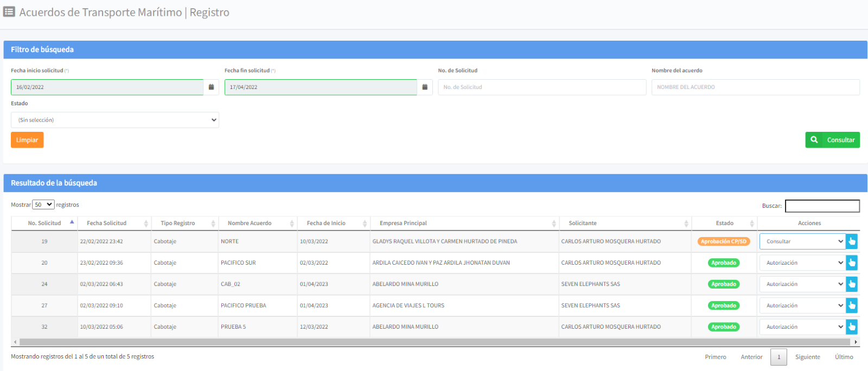The height and width of the screenshot is (371, 868).
Task: Open calendar icon for Fecha fin solicitud
Action: tap(425, 87)
